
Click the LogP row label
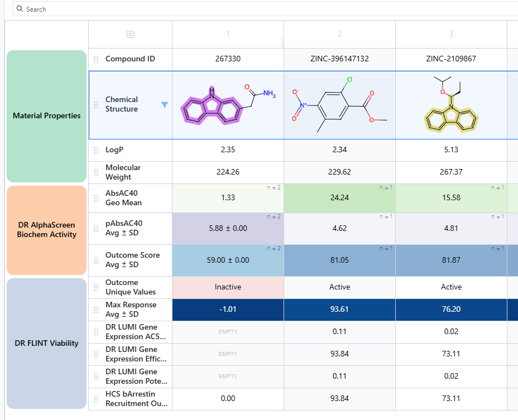tap(114, 150)
